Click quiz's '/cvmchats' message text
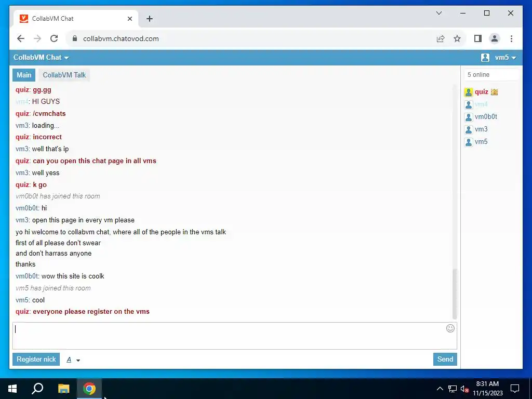The width and height of the screenshot is (532, 399). (x=49, y=114)
